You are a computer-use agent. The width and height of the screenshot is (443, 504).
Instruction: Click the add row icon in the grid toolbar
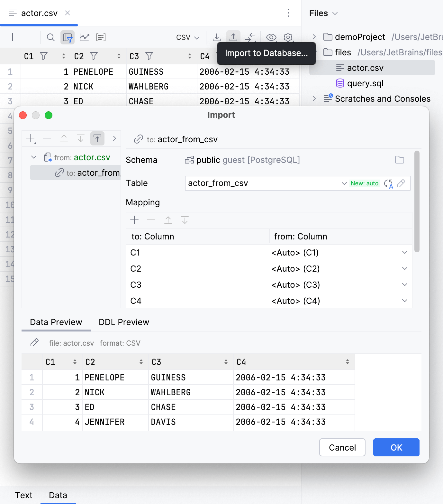pyautogui.click(x=13, y=37)
